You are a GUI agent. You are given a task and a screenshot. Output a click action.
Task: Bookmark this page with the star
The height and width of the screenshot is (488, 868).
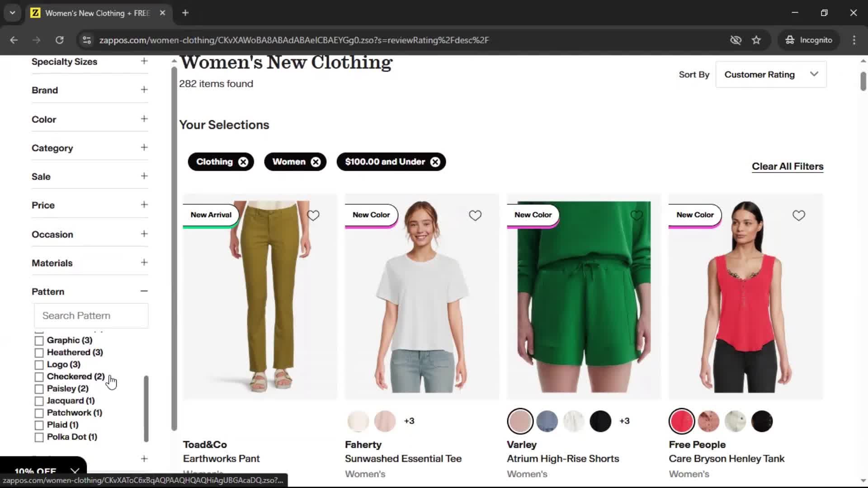click(x=756, y=40)
